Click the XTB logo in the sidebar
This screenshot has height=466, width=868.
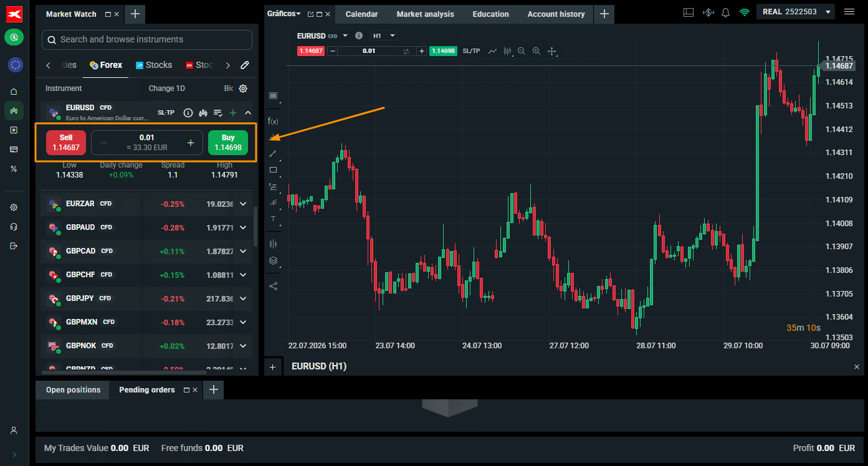[14, 14]
